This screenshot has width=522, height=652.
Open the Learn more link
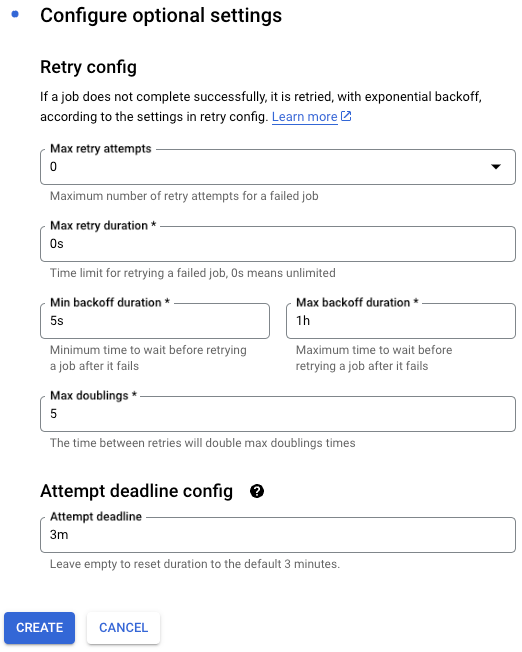coord(304,117)
